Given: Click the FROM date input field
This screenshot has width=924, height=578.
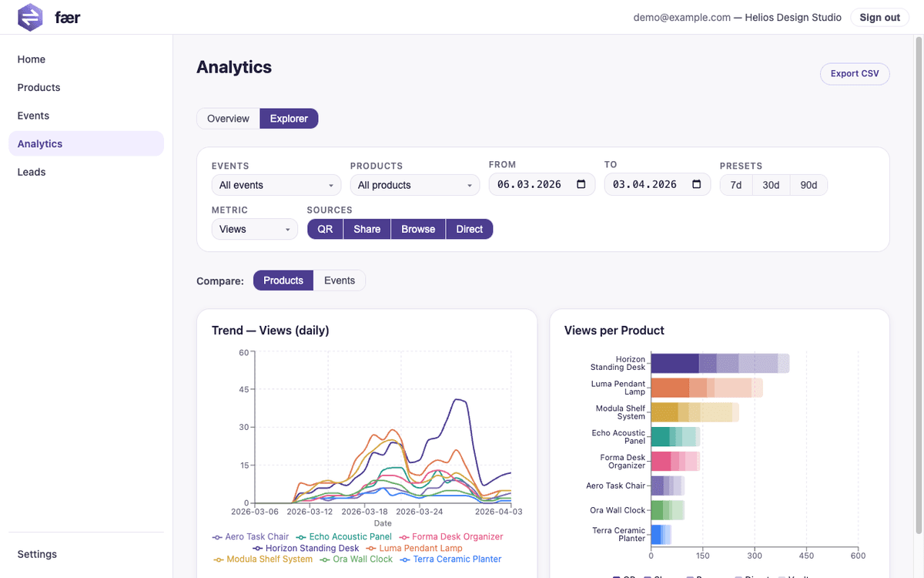Looking at the screenshot, I should coord(531,183).
